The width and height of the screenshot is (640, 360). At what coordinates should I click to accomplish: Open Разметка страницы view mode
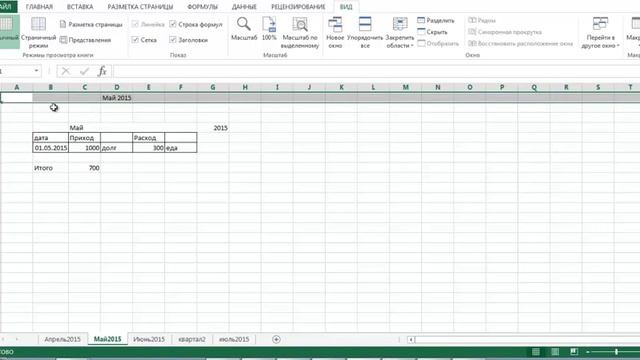tap(91, 24)
